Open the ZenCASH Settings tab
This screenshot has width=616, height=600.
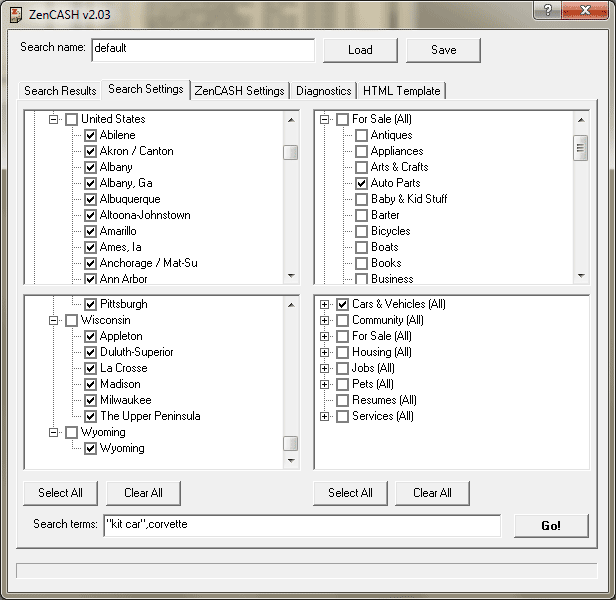pyautogui.click(x=239, y=90)
